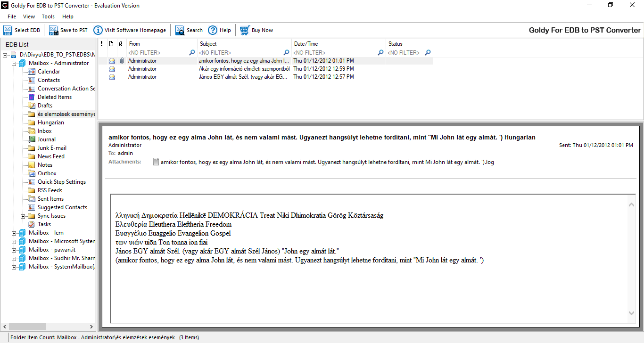The height and width of the screenshot is (343, 644).
Task: Sort by Date/Time column header
Action: (x=305, y=44)
